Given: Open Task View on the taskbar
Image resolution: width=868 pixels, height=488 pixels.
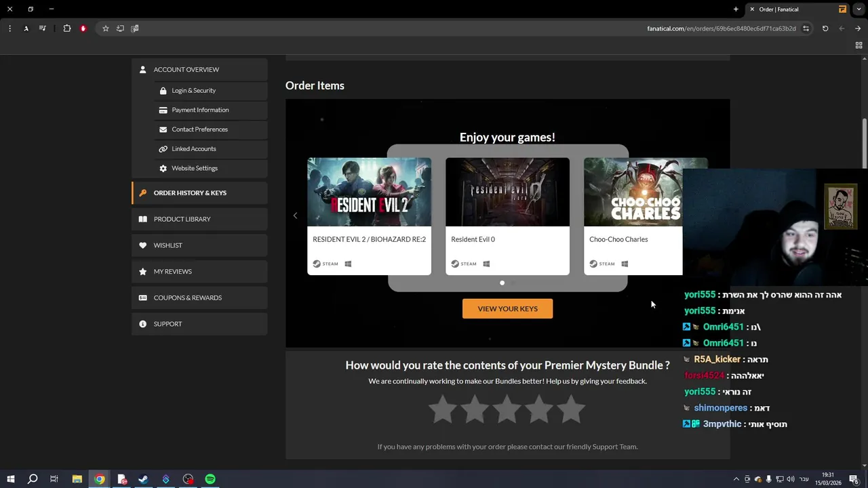Looking at the screenshot, I should pos(54,479).
